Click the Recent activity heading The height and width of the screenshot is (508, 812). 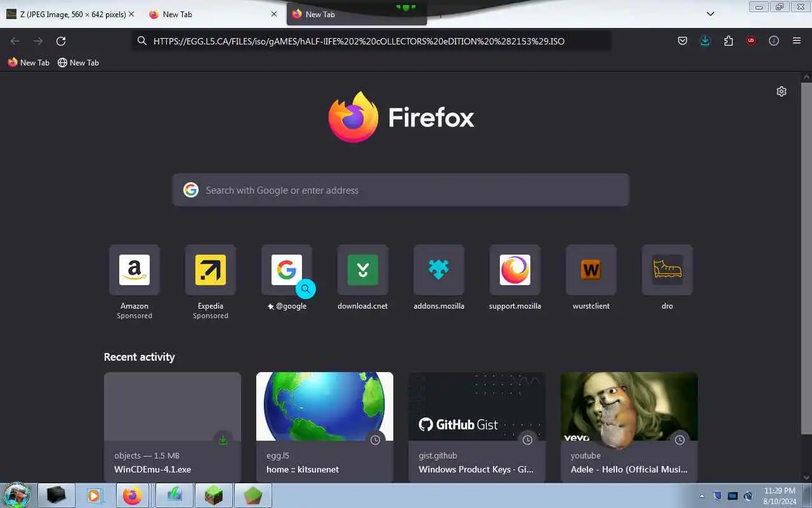click(x=139, y=357)
